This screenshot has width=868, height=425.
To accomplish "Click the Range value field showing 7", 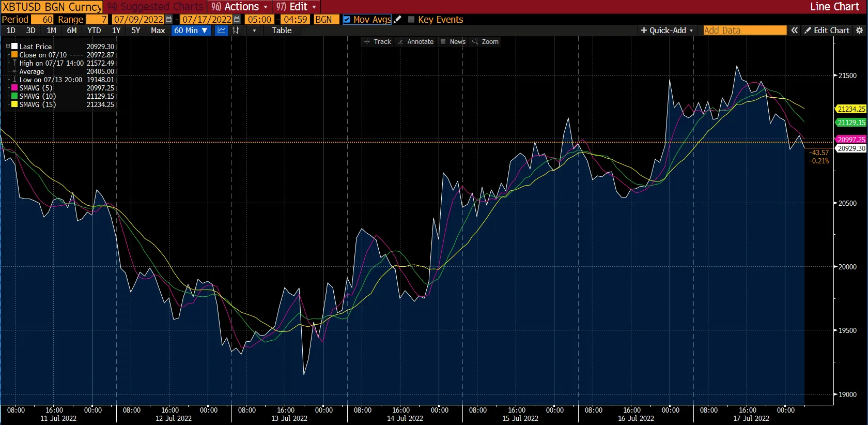I will tap(98, 20).
